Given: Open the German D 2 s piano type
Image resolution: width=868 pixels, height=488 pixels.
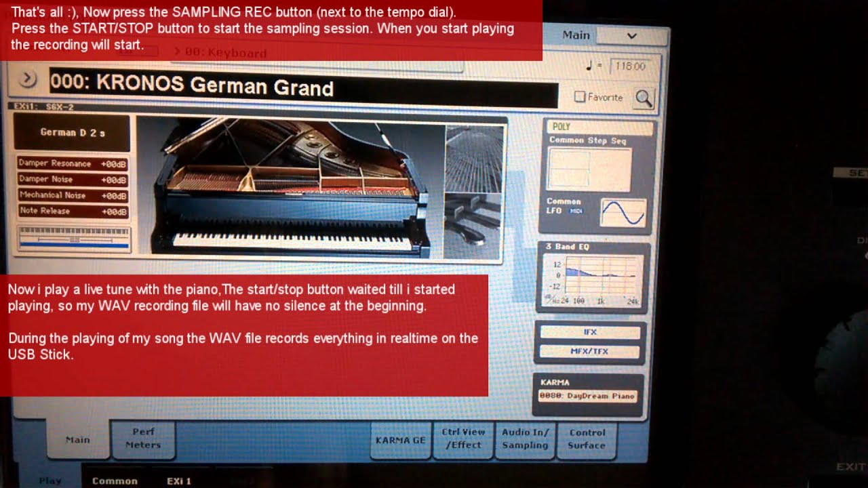Looking at the screenshot, I should [72, 132].
